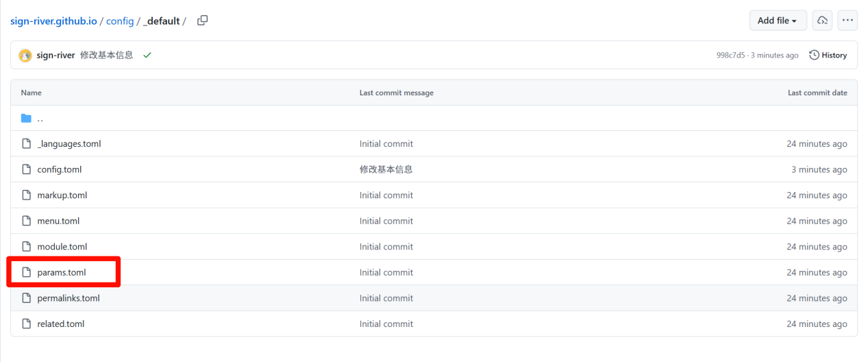This screenshot has width=868, height=362.
Task: Click '24 minutes ago' date for _languages.toml
Action: point(817,144)
